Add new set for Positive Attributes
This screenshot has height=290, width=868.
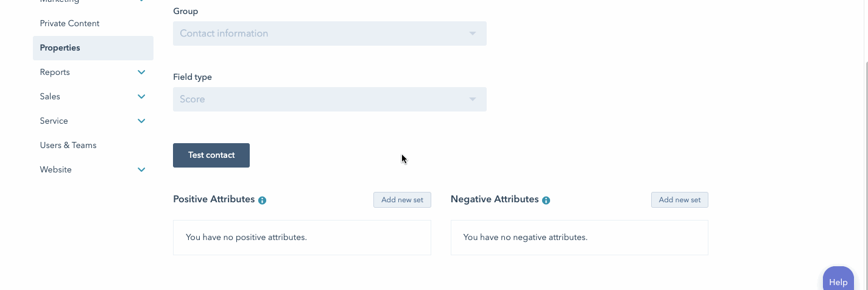click(x=402, y=200)
